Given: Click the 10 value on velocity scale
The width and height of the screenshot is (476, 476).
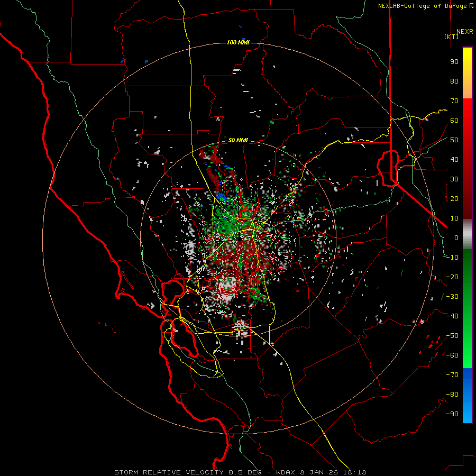Looking at the screenshot, I should click(x=454, y=218).
